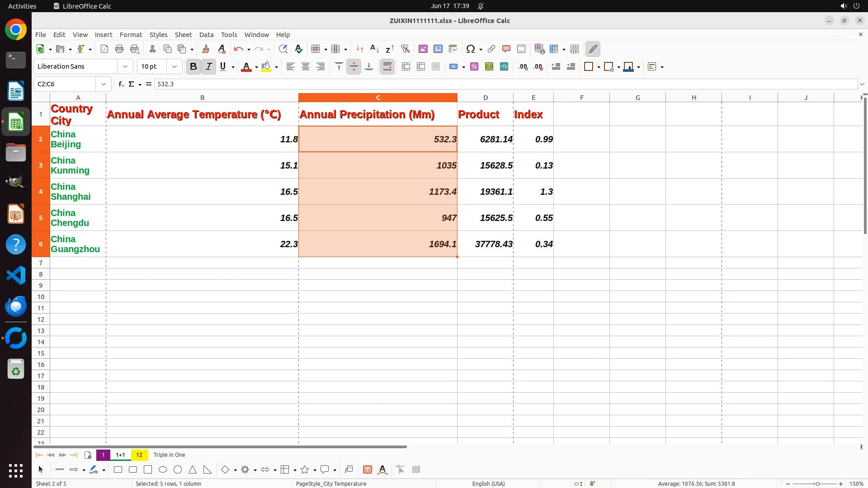Click the AutoFilter icon

(x=405, y=49)
